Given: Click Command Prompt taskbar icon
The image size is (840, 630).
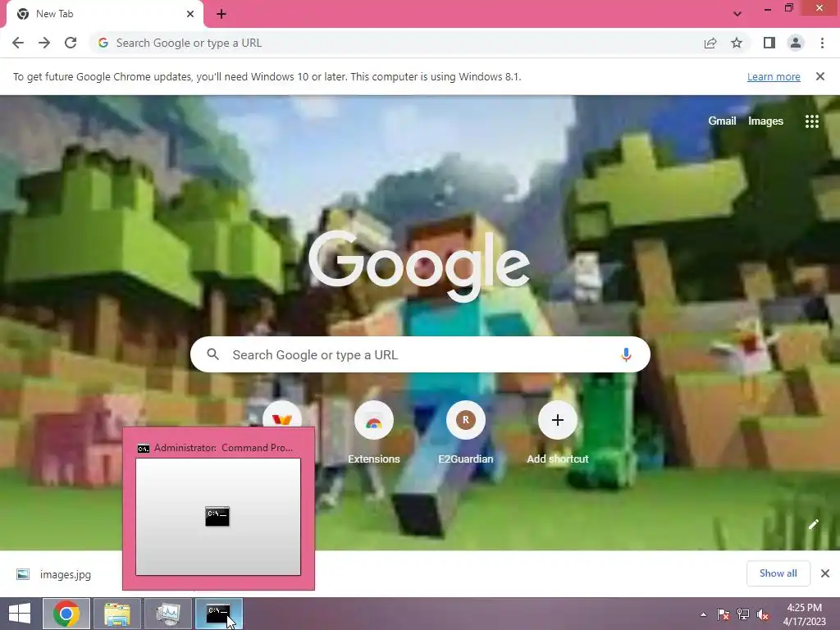Looking at the screenshot, I should click(x=218, y=614).
